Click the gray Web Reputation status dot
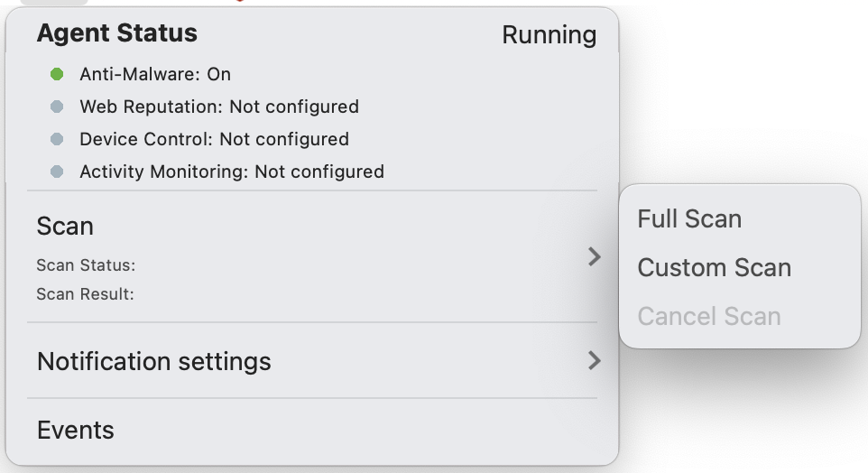Screen dimensions: 868x473 57,107
